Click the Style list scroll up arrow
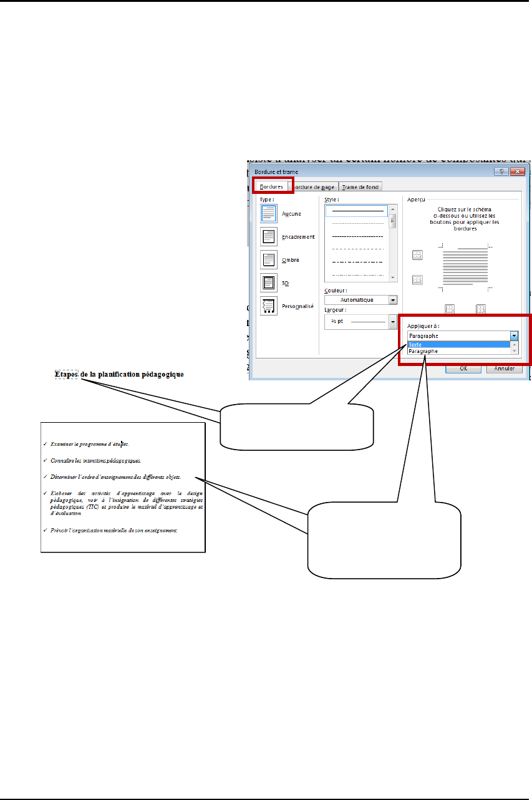Screen dimensions: 532x800 [x=392, y=209]
